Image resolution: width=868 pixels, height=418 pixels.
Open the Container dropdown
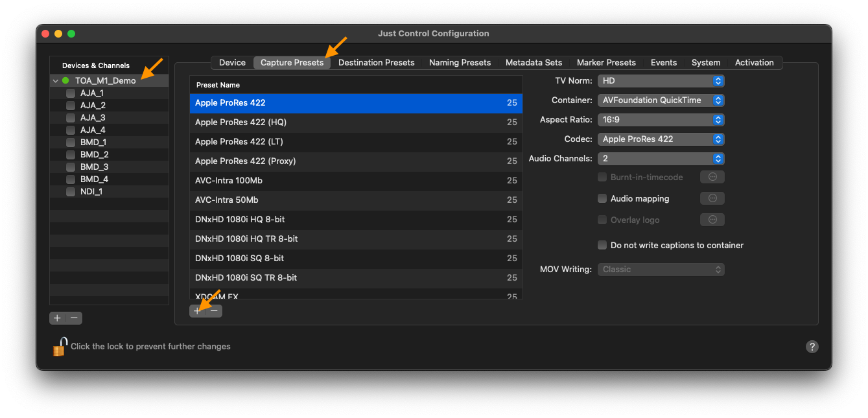tap(661, 100)
